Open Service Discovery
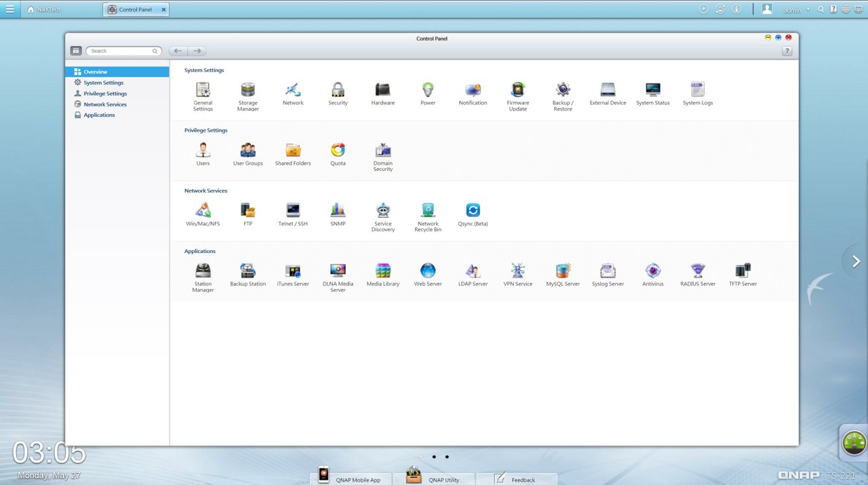The width and height of the screenshot is (868, 485). 383,216
